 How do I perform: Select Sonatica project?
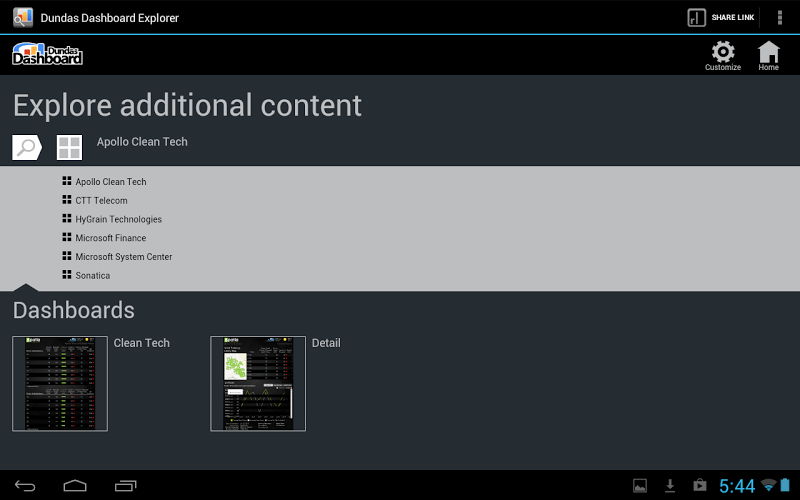(92, 276)
